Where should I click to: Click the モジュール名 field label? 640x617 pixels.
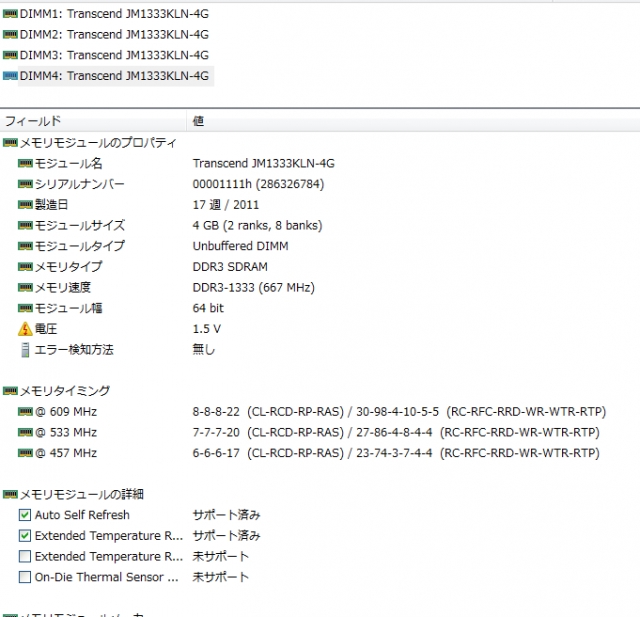pyautogui.click(x=69, y=164)
